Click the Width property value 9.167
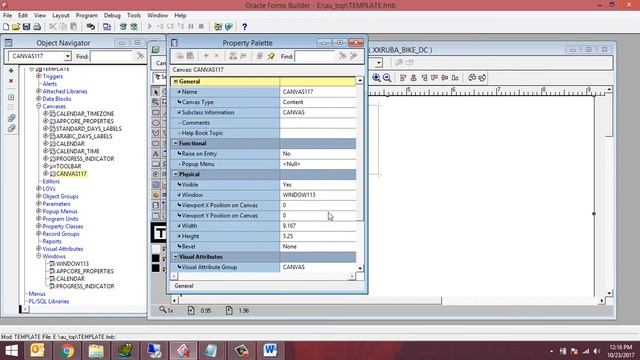The height and width of the screenshot is (360, 640). pyautogui.click(x=318, y=226)
